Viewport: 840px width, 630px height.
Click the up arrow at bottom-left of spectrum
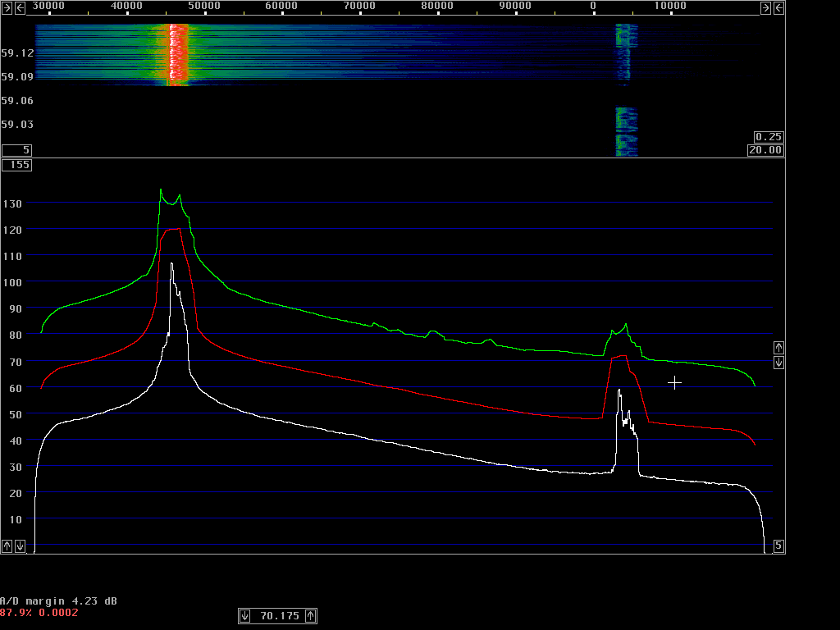[x=7, y=546]
